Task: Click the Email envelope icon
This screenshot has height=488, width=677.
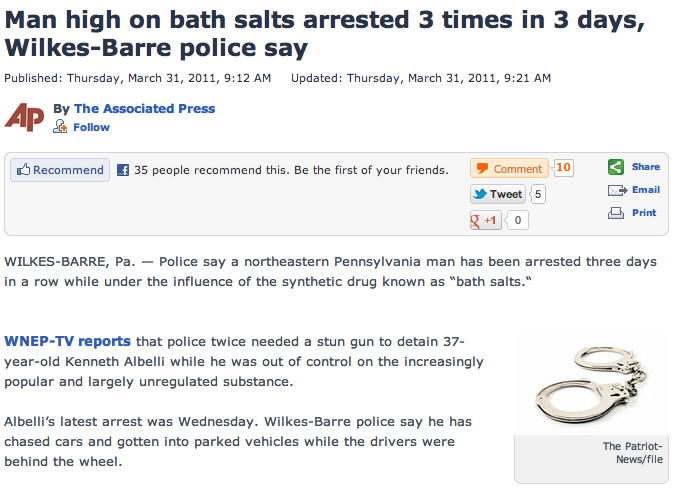Action: 617,190
